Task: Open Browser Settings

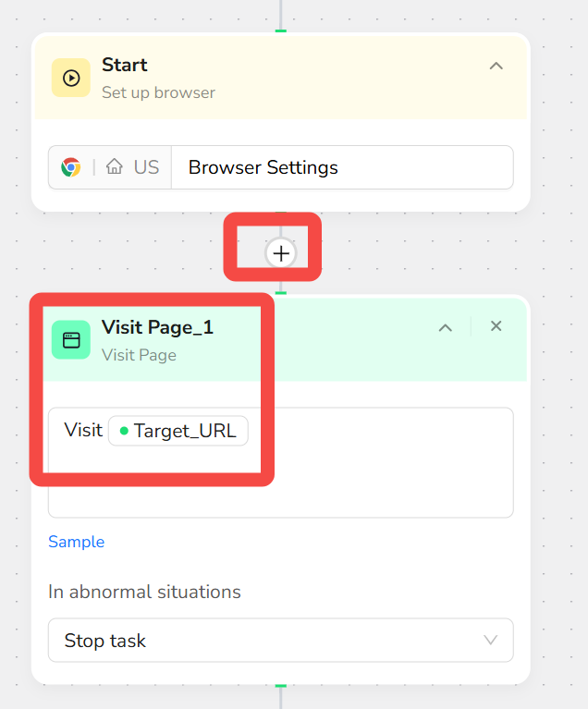Action: point(342,167)
